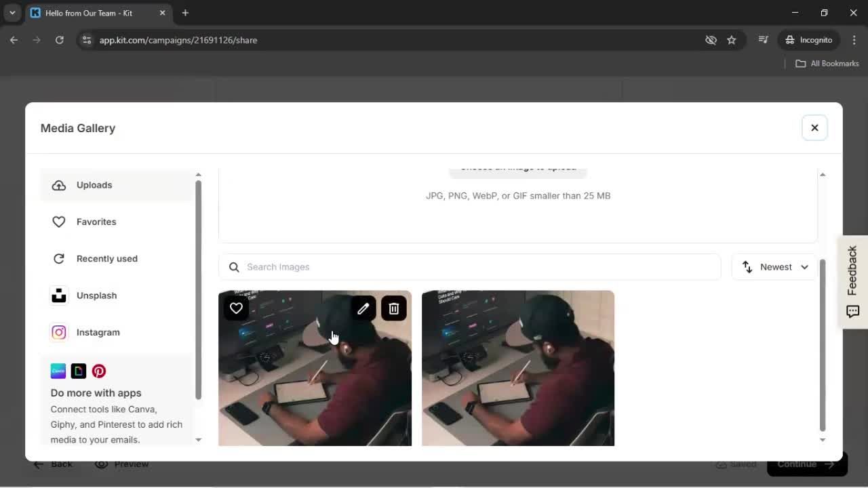Open the Favorites section
Viewport: 868px width, 488px height.
coord(96,222)
